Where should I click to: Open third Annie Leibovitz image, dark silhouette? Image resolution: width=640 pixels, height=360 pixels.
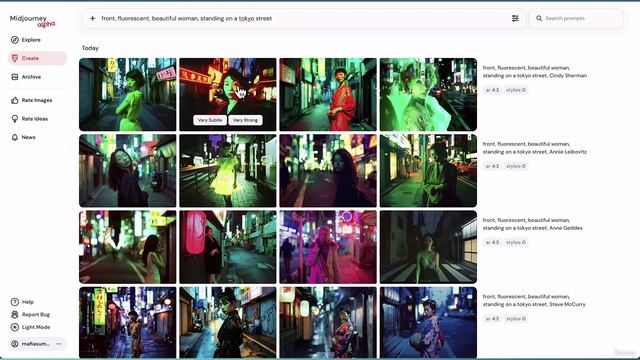pyautogui.click(x=328, y=171)
